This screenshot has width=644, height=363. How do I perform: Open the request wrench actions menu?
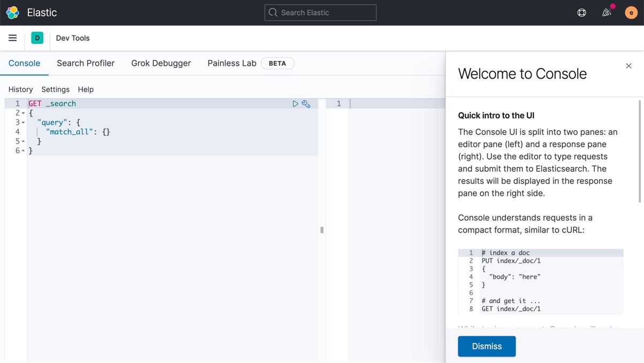[x=306, y=104]
